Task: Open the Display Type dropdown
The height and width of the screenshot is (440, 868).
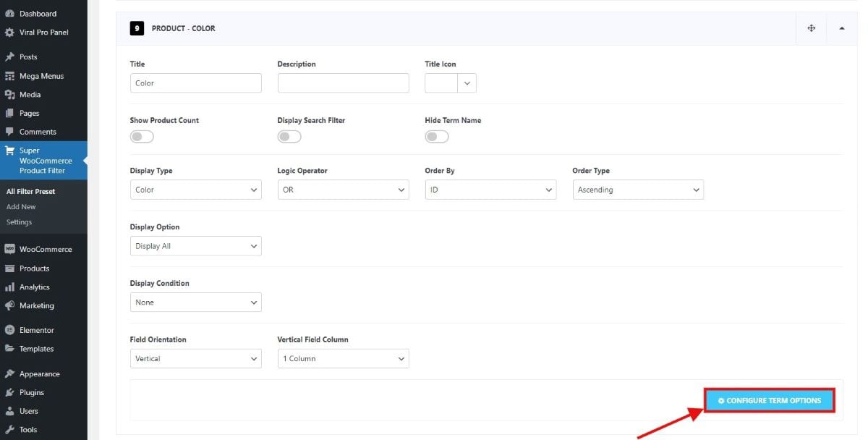Action: point(196,190)
